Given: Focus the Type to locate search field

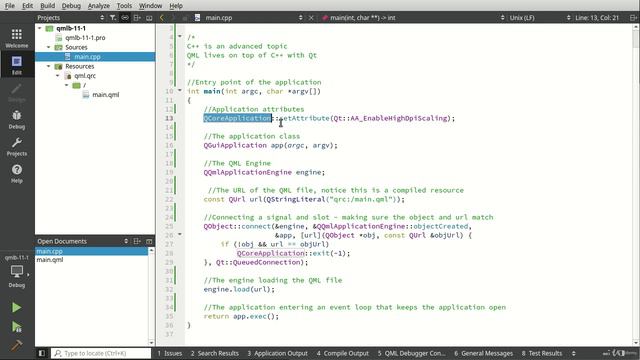Looking at the screenshot, I should coord(101,353).
